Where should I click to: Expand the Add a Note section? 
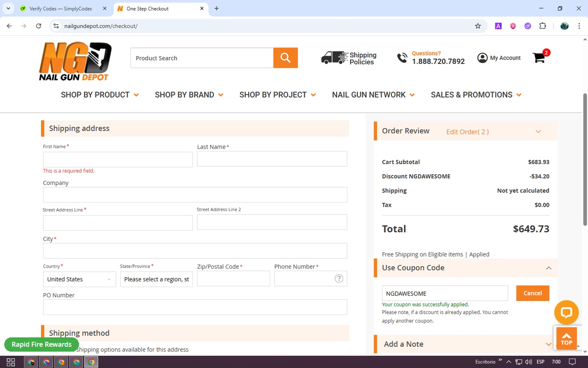pos(549,344)
